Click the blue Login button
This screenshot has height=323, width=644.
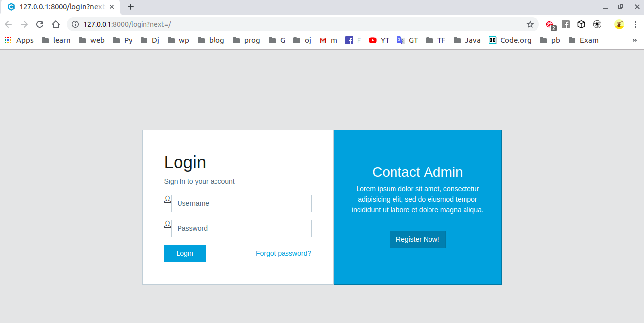pyautogui.click(x=185, y=253)
